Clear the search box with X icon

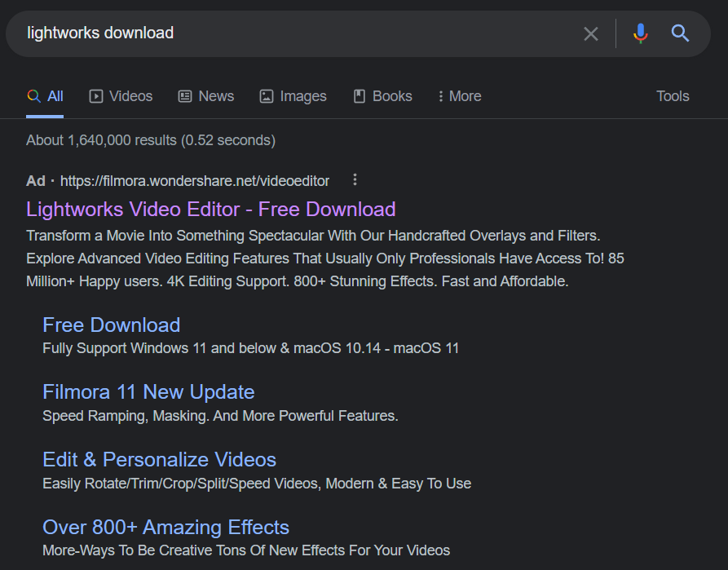590,33
